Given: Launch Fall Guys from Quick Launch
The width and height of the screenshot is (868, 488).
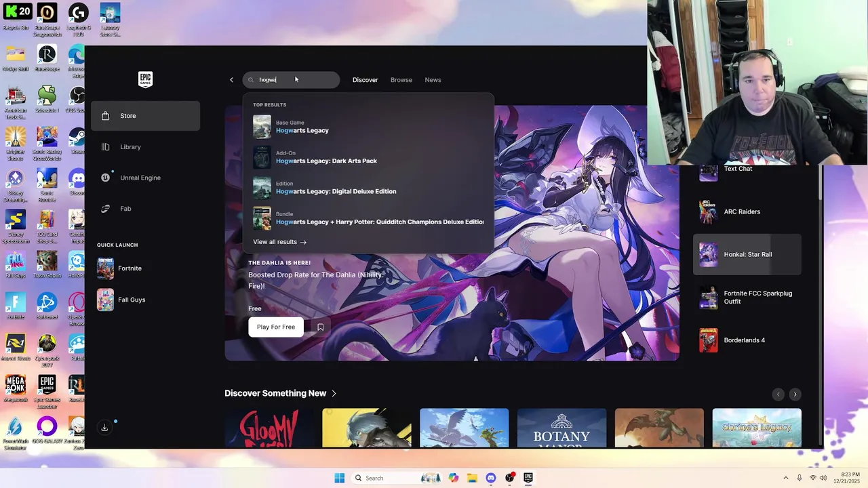Looking at the screenshot, I should (145, 300).
